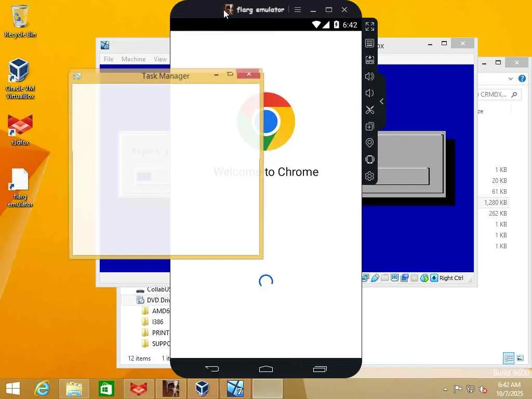Tap the Android back navigation button
Viewport: 532px width, 399px height.
[212, 369]
